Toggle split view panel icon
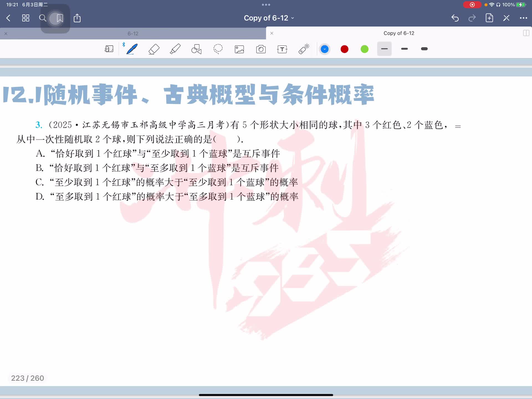The height and width of the screenshot is (399, 532). tap(526, 33)
